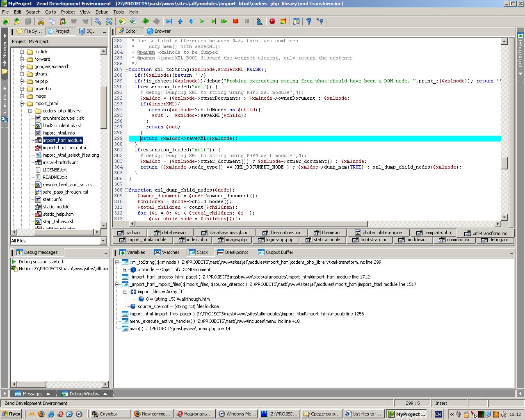Switch to New comme... taskbar window
This screenshot has height=420, width=525.
click(x=153, y=414)
